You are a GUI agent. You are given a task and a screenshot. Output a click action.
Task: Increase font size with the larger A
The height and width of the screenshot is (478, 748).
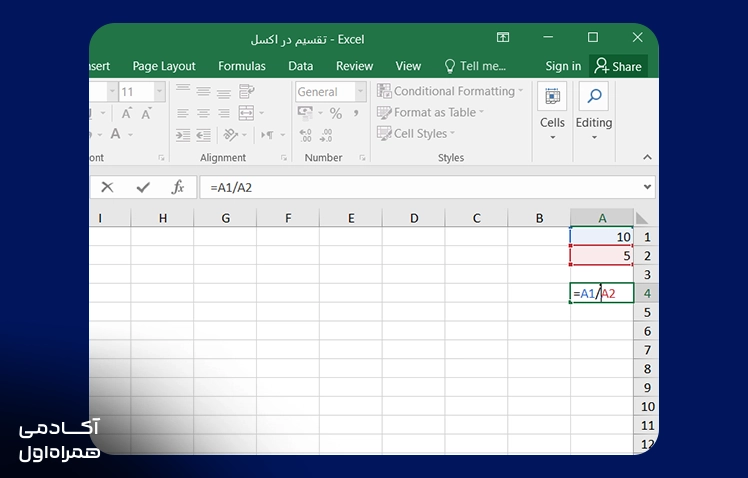pos(126,114)
